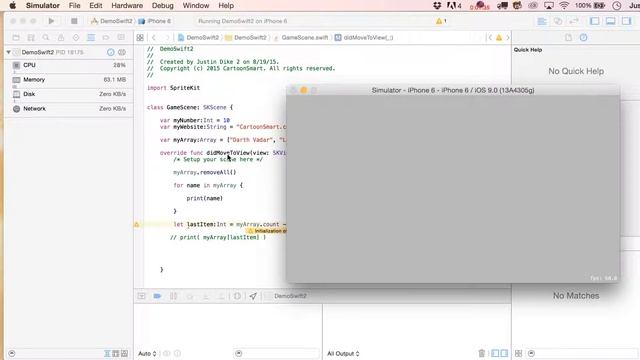
Task: Deactivate breakpoints in the debug bar
Action: (x=157, y=296)
